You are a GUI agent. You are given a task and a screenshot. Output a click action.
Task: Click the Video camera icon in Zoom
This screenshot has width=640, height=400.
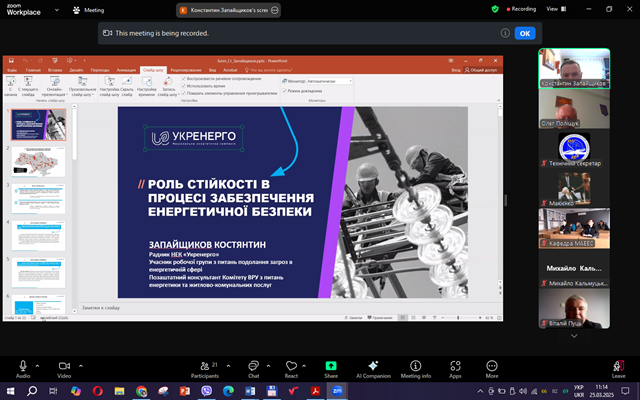[x=64, y=366]
